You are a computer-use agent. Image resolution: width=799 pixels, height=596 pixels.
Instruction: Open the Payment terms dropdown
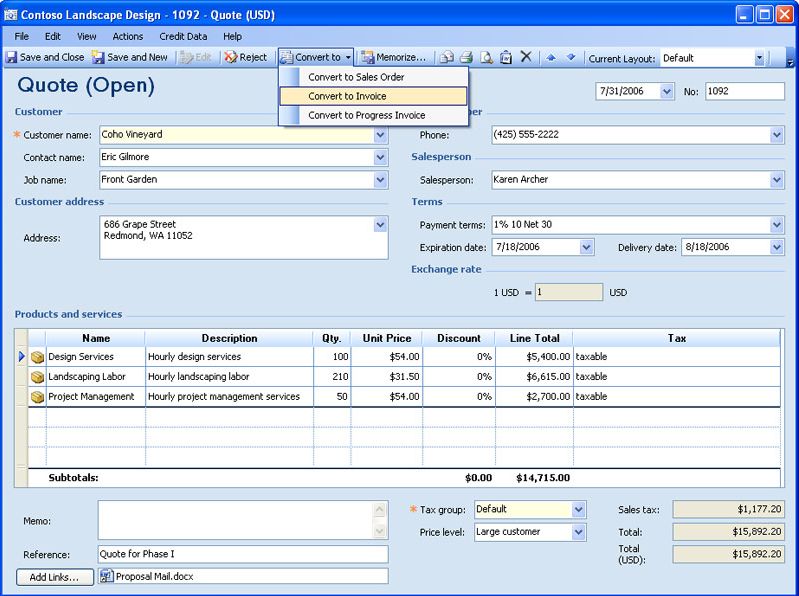[x=777, y=225]
